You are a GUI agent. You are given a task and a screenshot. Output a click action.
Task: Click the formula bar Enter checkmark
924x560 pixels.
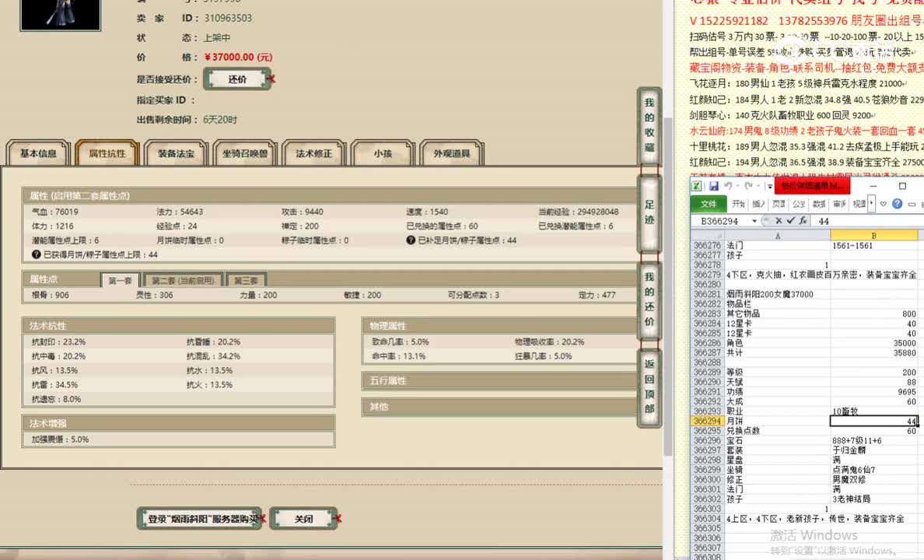point(789,221)
